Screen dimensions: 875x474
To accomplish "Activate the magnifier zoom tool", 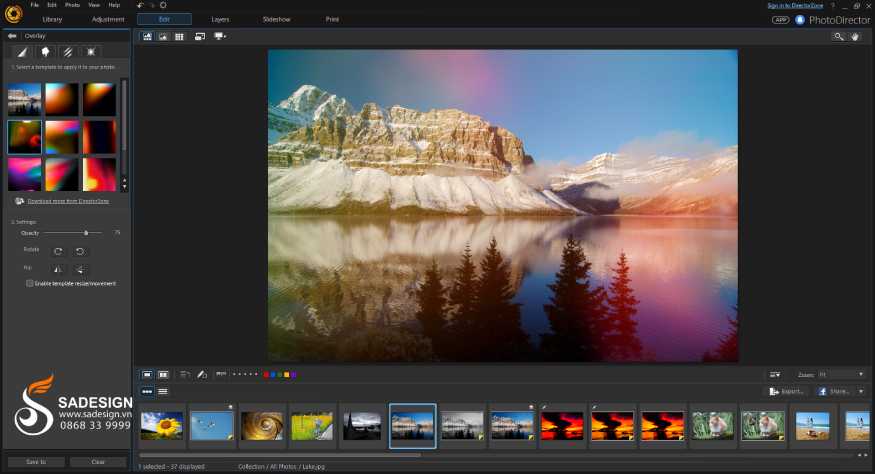I will click(x=838, y=37).
